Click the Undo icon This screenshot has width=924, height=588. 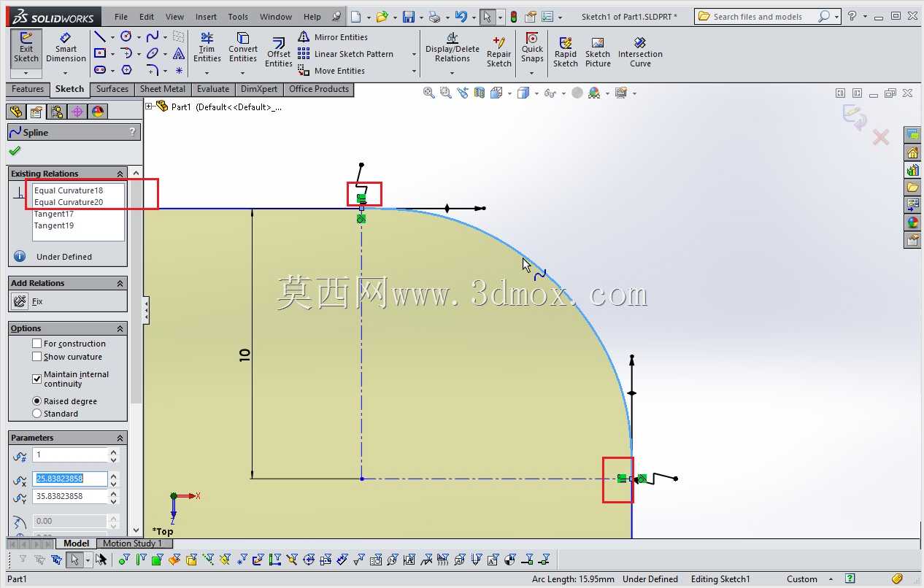coord(461,17)
